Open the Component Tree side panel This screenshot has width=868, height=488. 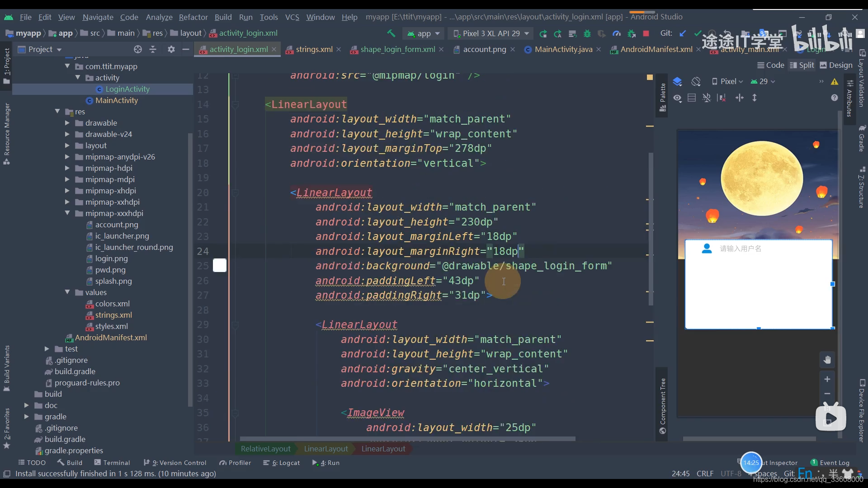662,405
